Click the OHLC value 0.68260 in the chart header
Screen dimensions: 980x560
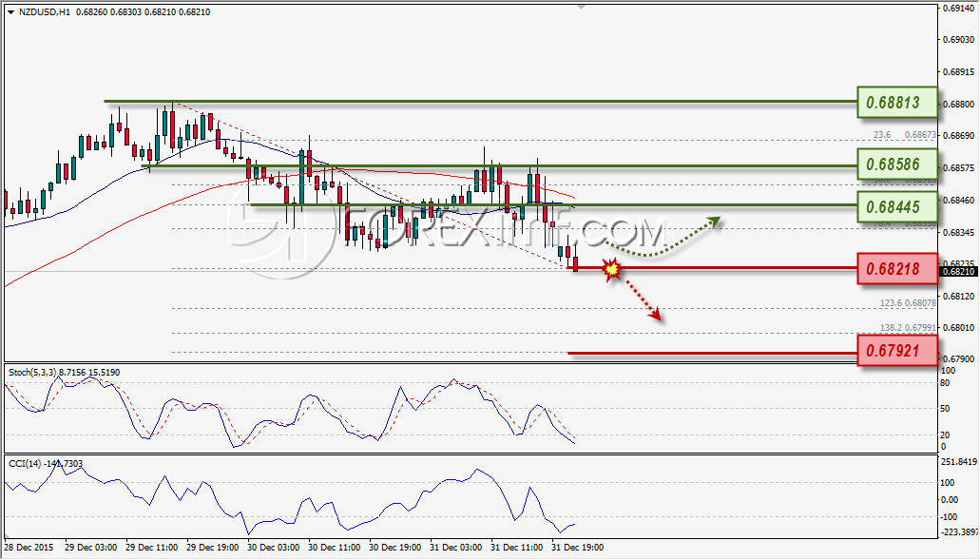pos(91,11)
